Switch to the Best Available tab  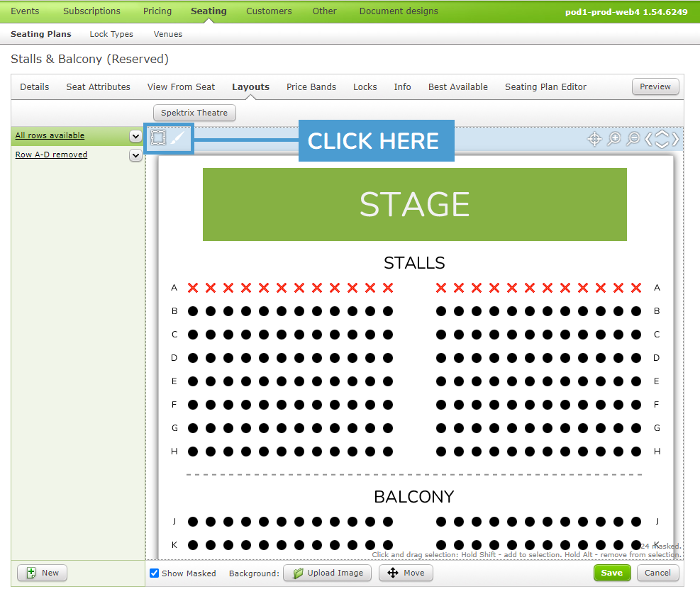pos(458,87)
